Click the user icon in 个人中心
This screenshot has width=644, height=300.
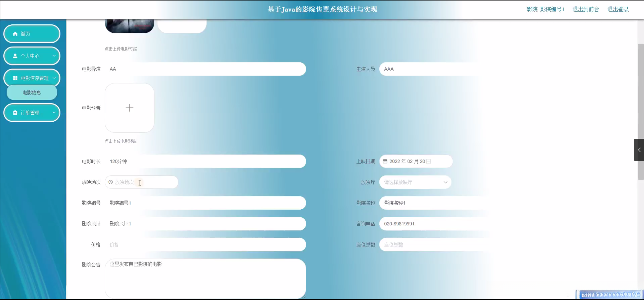pos(15,56)
